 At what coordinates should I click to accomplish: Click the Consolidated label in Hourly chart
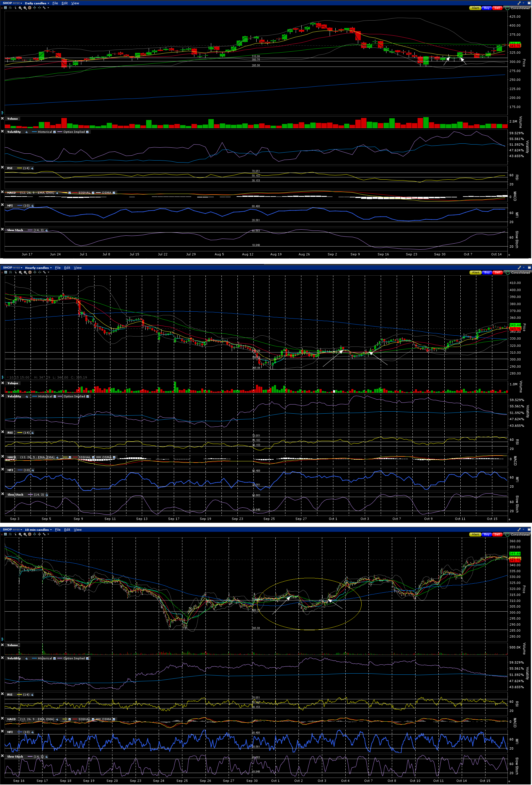tap(521, 273)
